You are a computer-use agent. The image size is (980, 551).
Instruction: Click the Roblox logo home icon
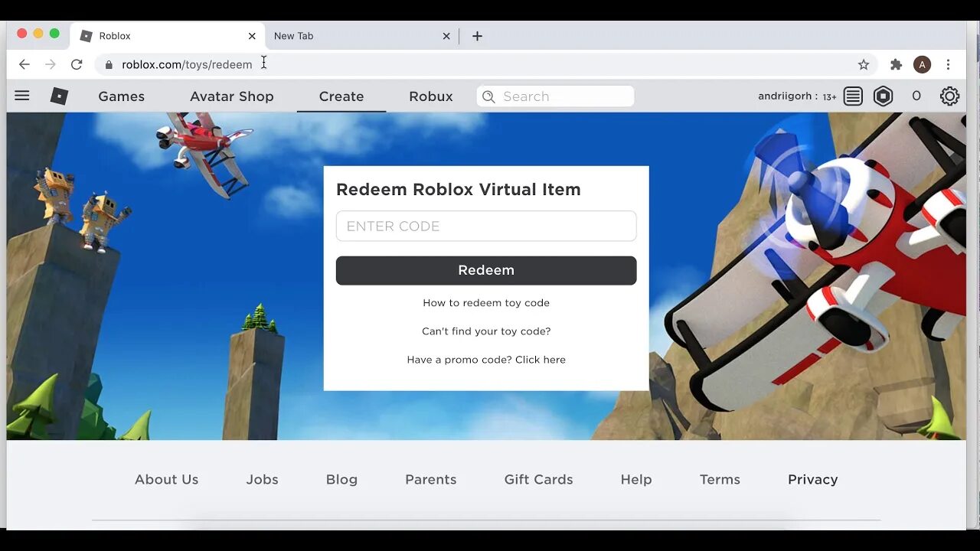point(59,96)
